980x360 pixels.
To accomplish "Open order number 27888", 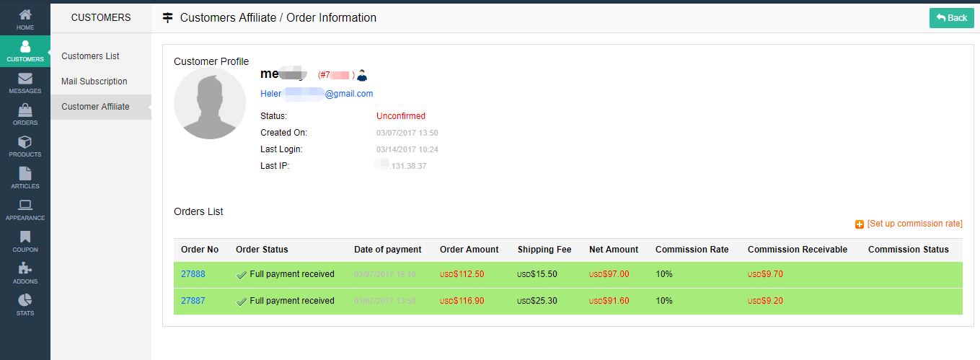I will click(x=193, y=274).
